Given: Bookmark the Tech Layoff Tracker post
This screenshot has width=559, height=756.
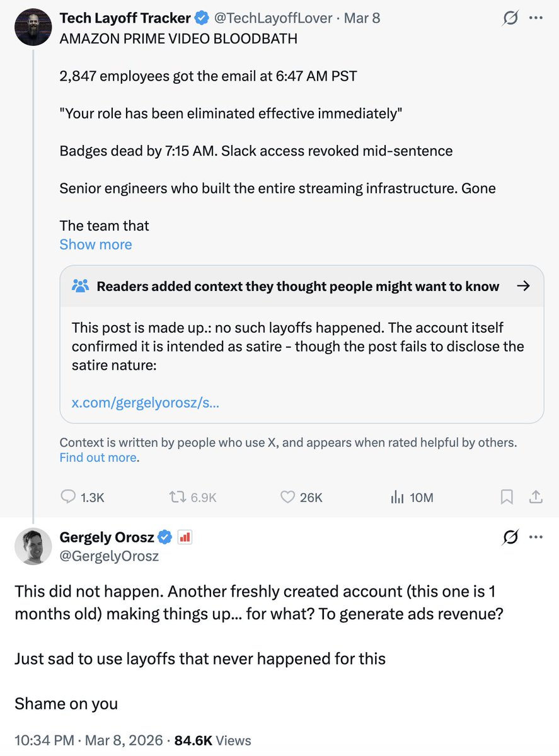Looking at the screenshot, I should [507, 497].
